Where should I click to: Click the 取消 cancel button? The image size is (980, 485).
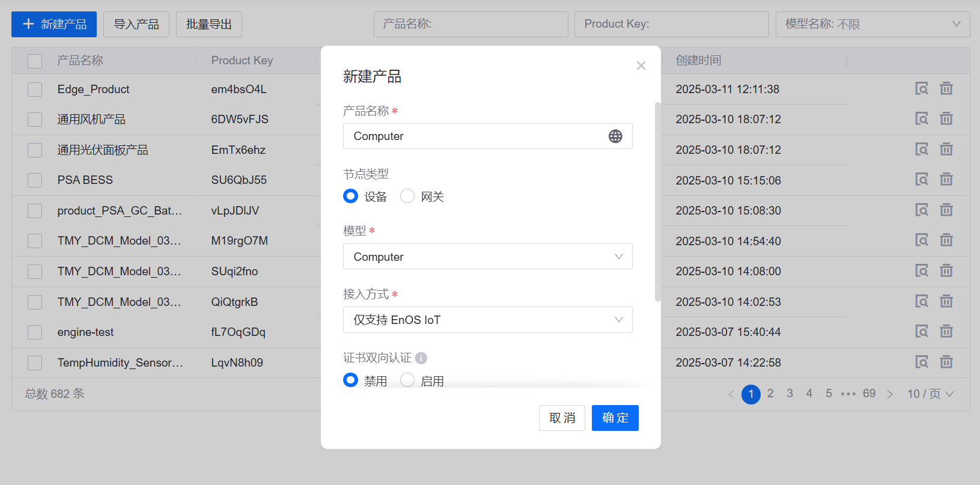562,418
